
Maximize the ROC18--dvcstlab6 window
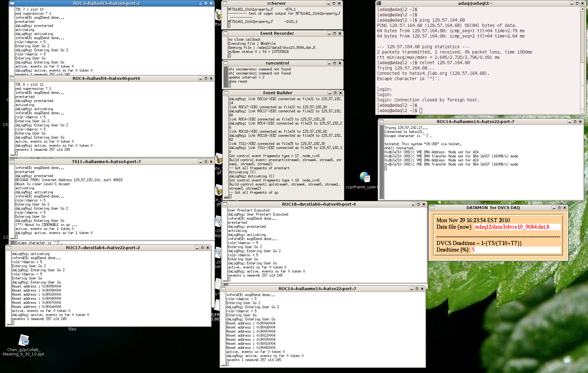tap(418, 204)
